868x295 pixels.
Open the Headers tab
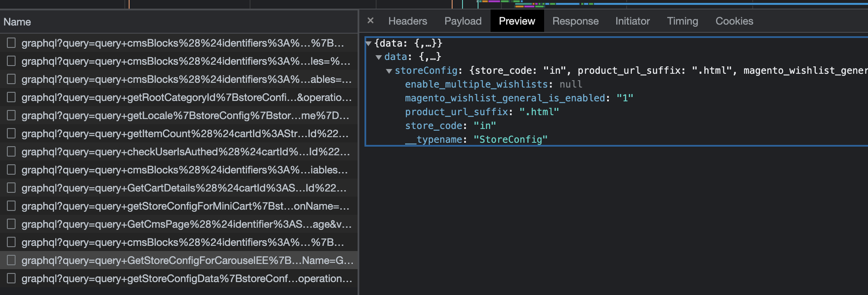(x=408, y=21)
